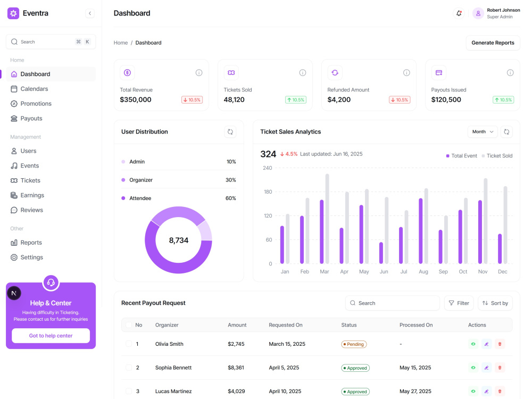The image size is (532, 399).
Task: Click the Refunded Amount refresh-arrows icon
Action: tap(335, 72)
